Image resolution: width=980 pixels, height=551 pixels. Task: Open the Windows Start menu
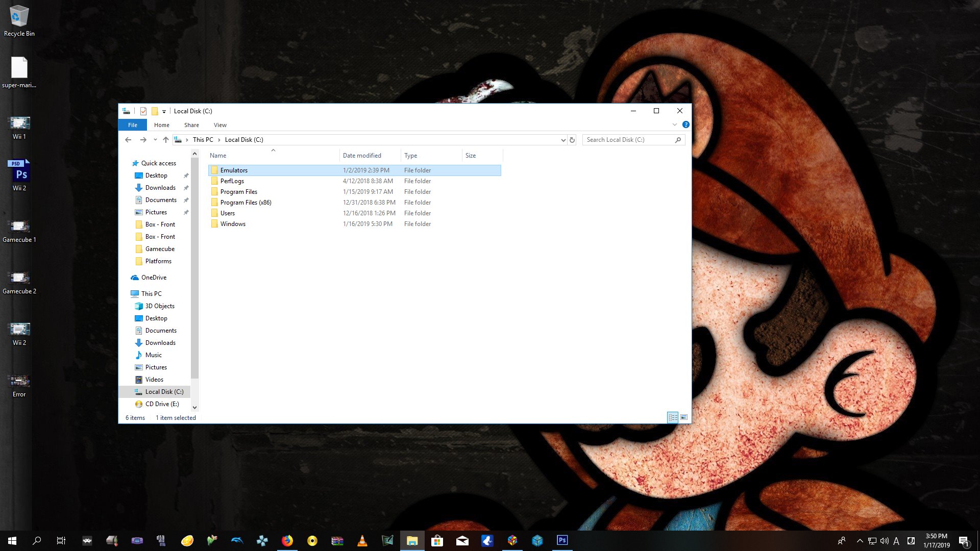12,541
